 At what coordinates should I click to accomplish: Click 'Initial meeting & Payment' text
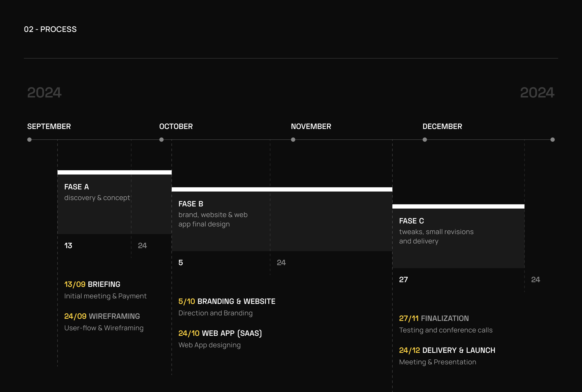click(105, 296)
